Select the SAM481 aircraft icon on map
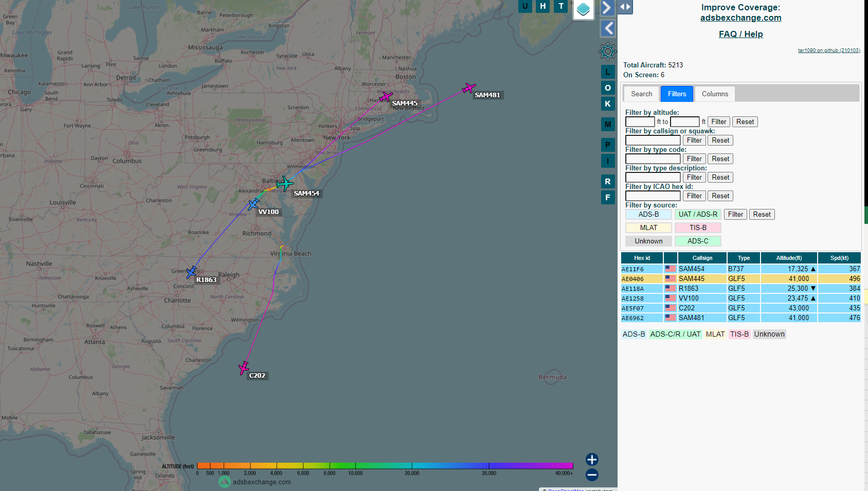The image size is (868, 491). click(468, 88)
